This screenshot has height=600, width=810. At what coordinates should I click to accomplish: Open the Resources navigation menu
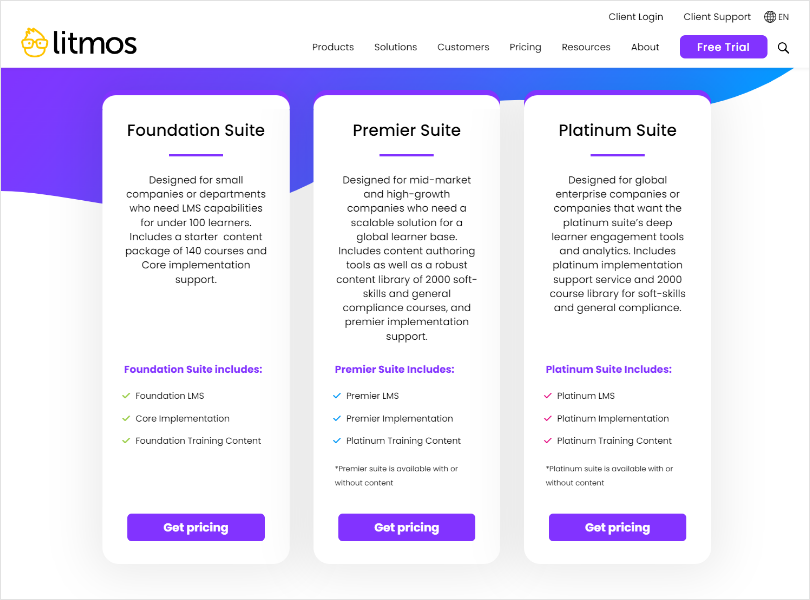point(586,47)
